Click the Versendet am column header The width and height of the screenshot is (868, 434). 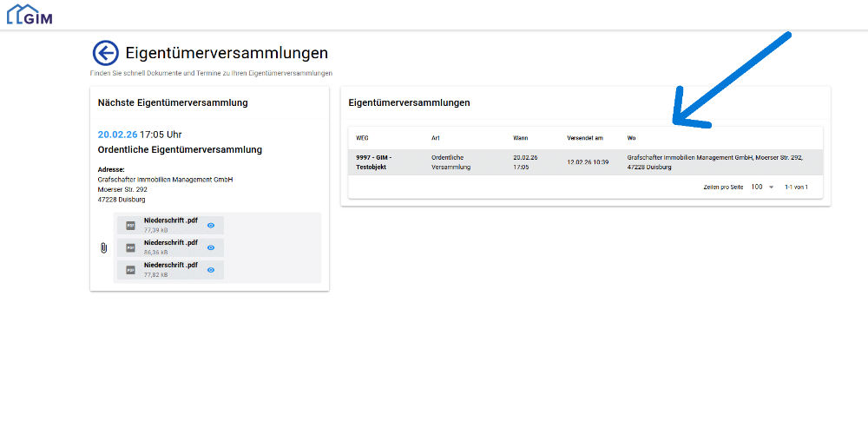(584, 138)
